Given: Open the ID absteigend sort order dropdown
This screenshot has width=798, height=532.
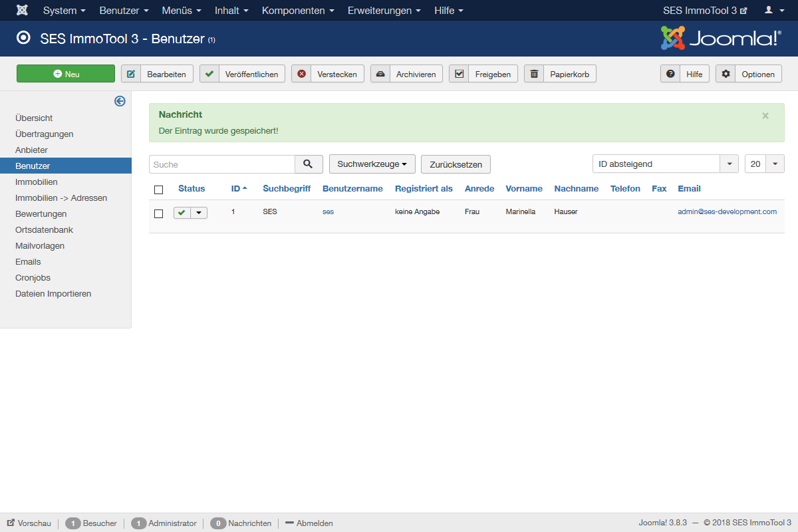Looking at the screenshot, I should tap(666, 164).
